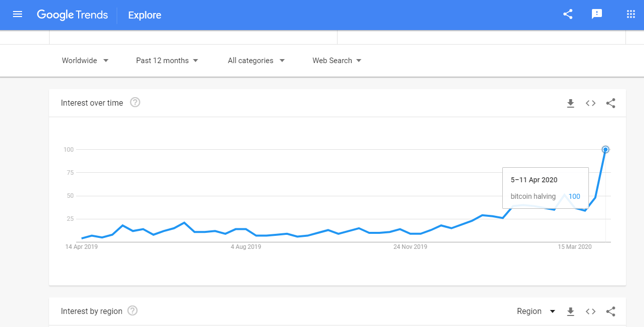
Task: Share the Interest by region widget
Action: (x=610, y=311)
